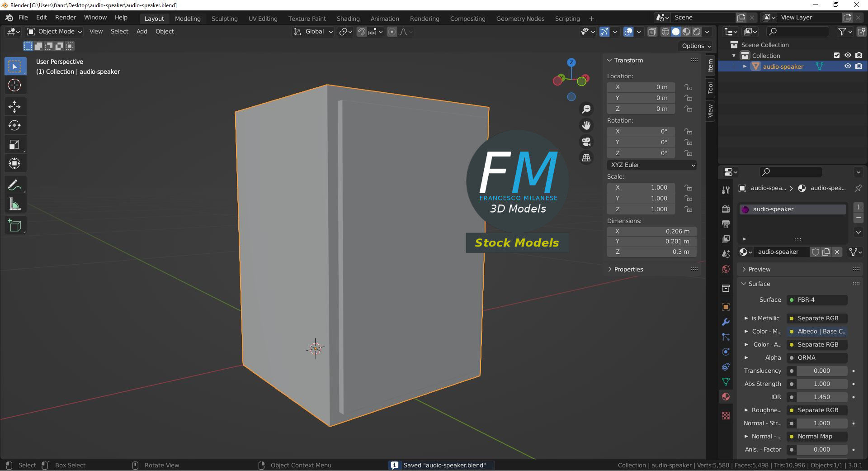The width and height of the screenshot is (868, 471).
Task: Select the Annotate tool
Action: tap(15, 185)
